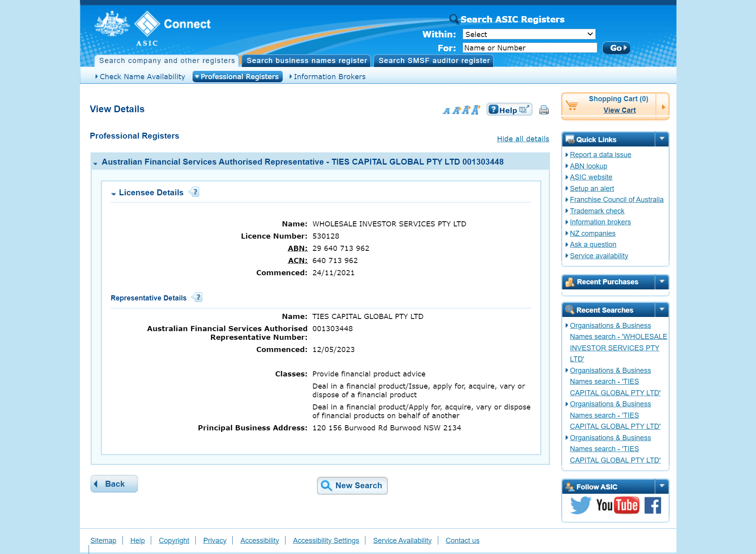Click Hide all details link
Screen dimensions: 756x554
point(523,139)
